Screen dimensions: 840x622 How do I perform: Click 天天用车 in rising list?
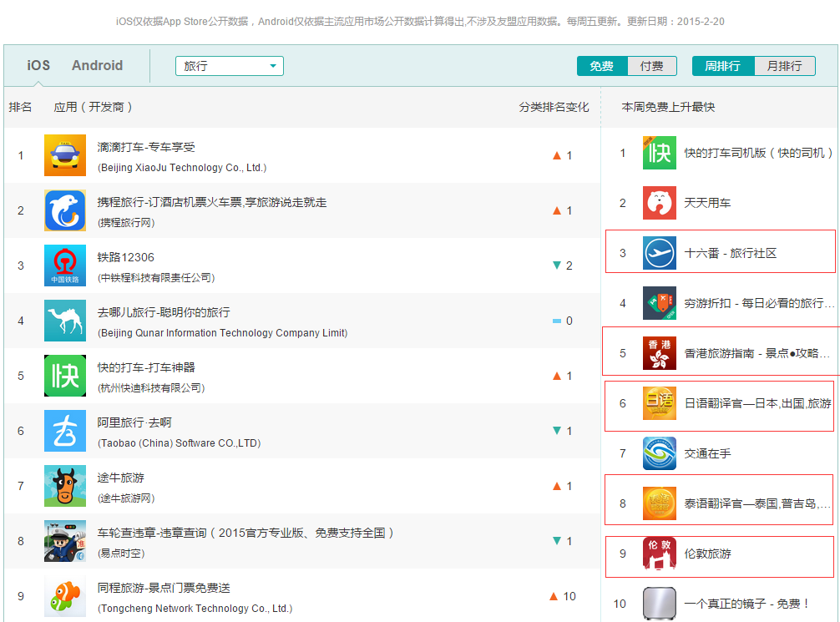[708, 203]
